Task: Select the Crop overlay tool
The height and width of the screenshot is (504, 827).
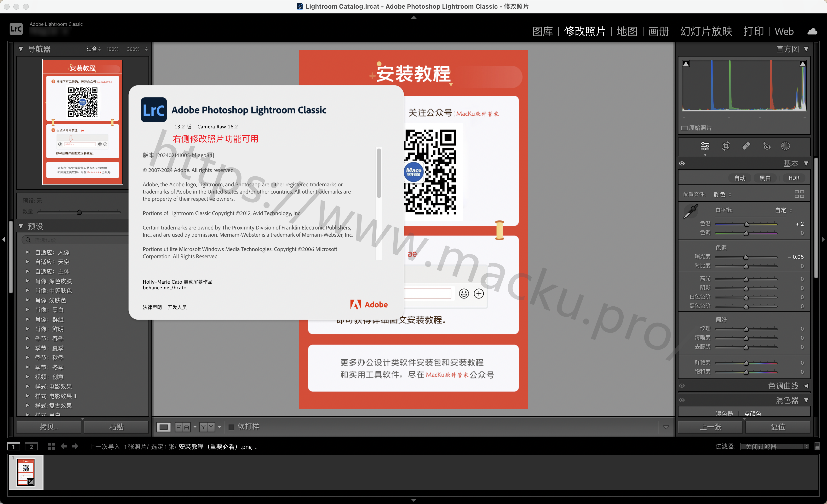Action: [726, 146]
